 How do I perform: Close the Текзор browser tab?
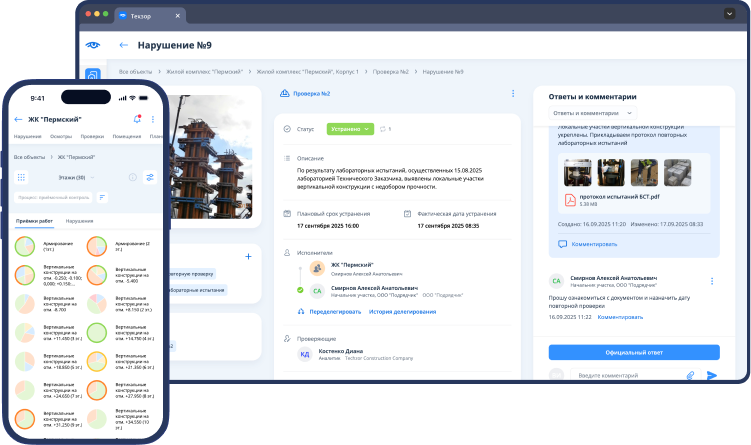click(x=178, y=16)
